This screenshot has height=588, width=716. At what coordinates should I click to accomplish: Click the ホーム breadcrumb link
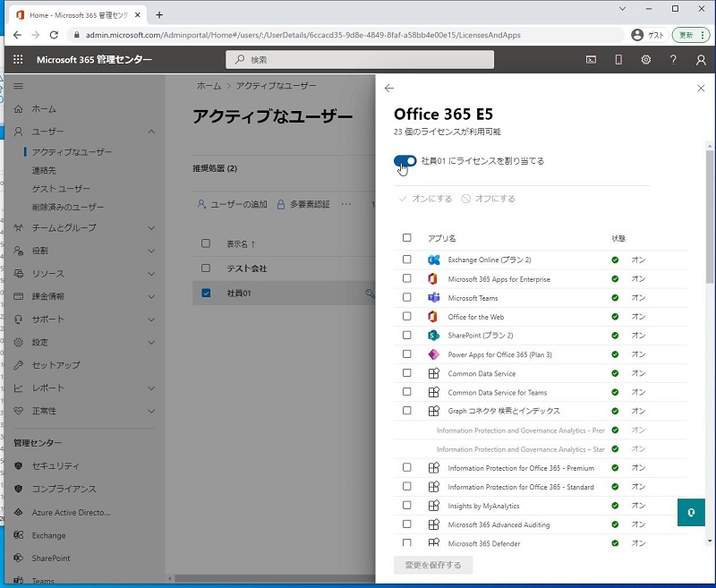click(x=209, y=86)
